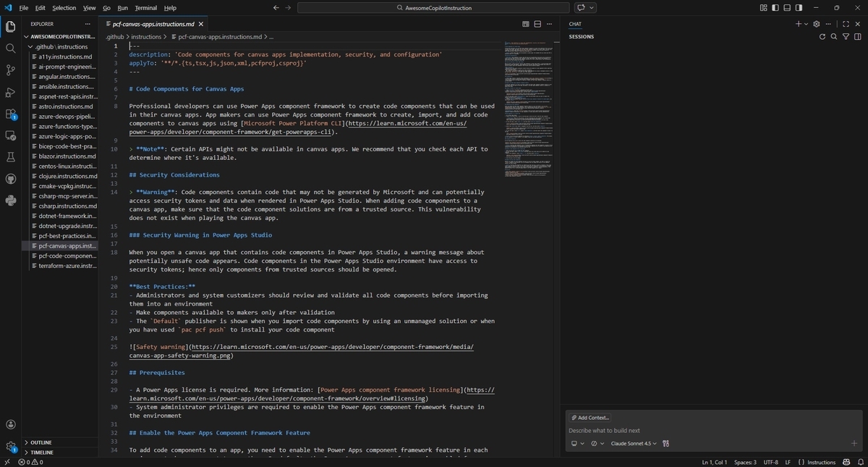The height and width of the screenshot is (467, 868).
Task: Open the session target dropdown in chat input
Action: (578, 443)
